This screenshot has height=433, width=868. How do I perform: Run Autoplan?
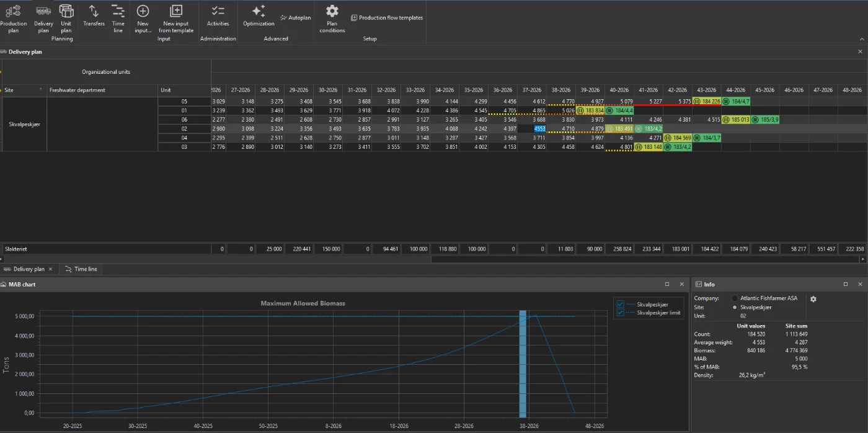coord(296,18)
